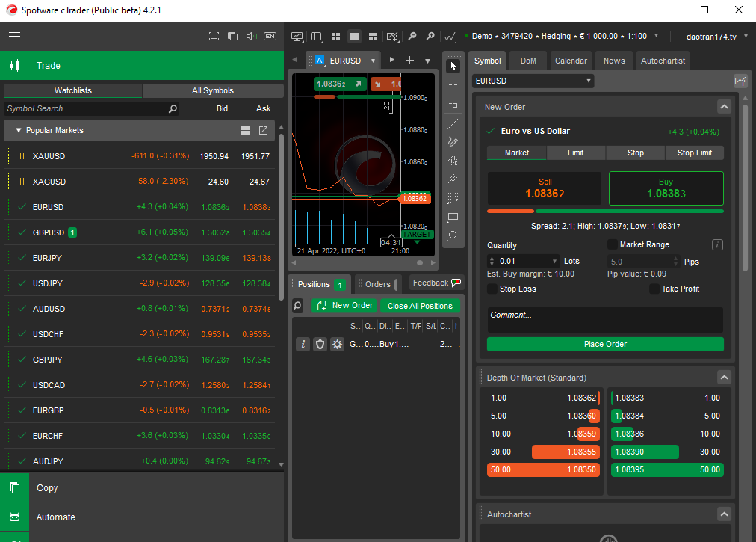Open position settings gear icon
The height and width of the screenshot is (542, 756).
(x=337, y=345)
